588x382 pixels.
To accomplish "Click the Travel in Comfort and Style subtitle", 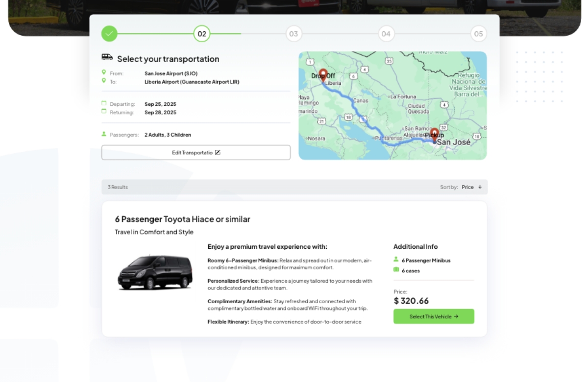I will pyautogui.click(x=154, y=232).
